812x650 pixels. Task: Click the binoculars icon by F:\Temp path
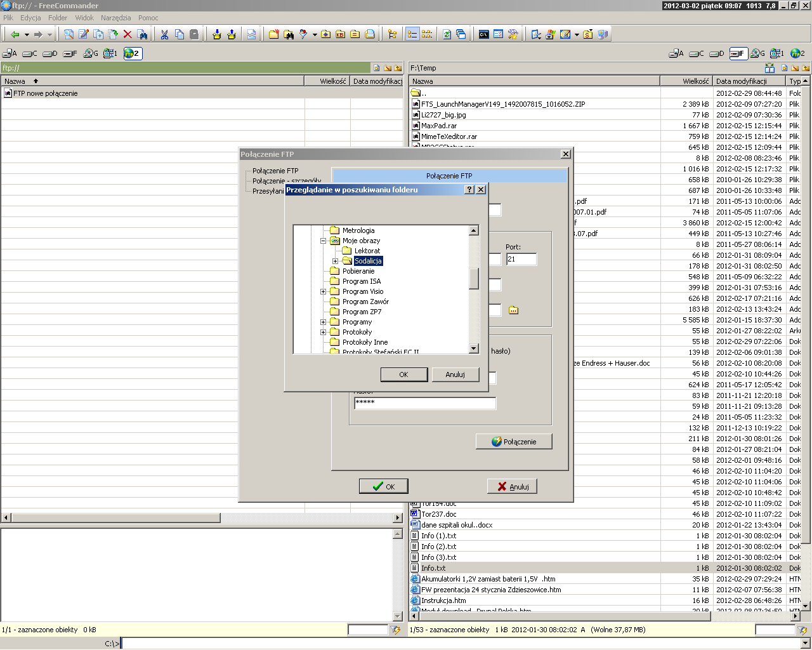[x=770, y=68]
